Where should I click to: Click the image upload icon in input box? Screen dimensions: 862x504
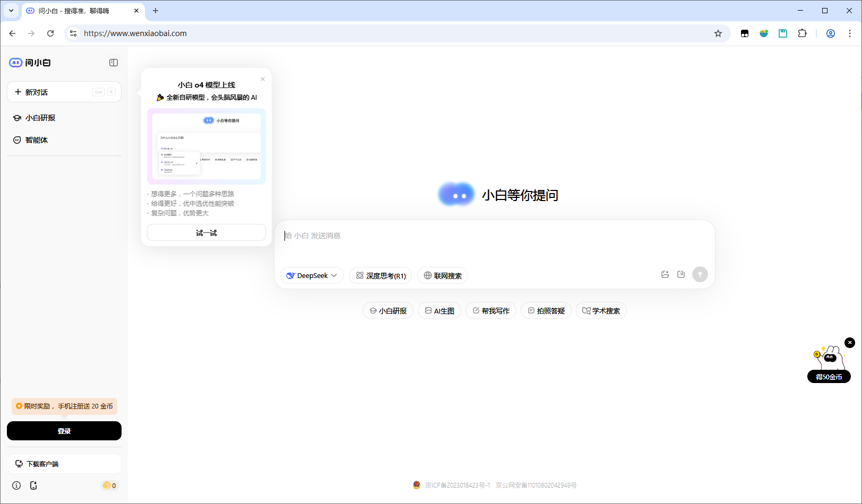coord(665,274)
